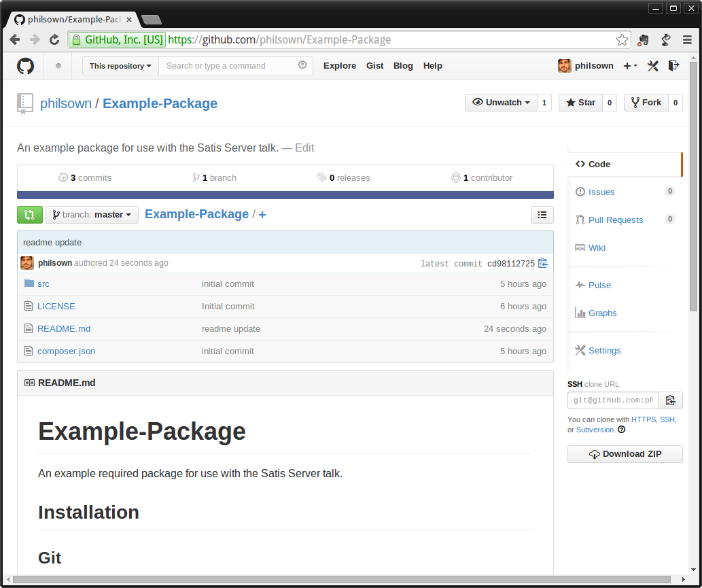
Task: Open the LICENSE file
Action: (56, 307)
